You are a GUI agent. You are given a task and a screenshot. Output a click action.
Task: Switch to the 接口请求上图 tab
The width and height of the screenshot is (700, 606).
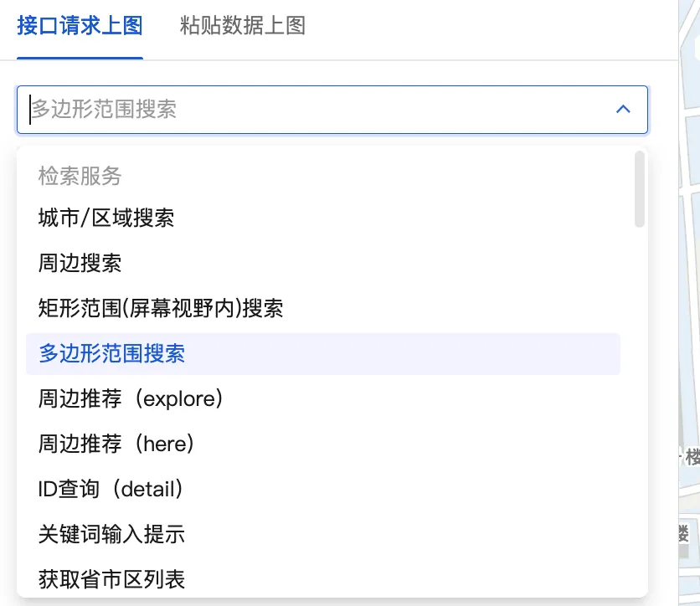click(x=80, y=25)
